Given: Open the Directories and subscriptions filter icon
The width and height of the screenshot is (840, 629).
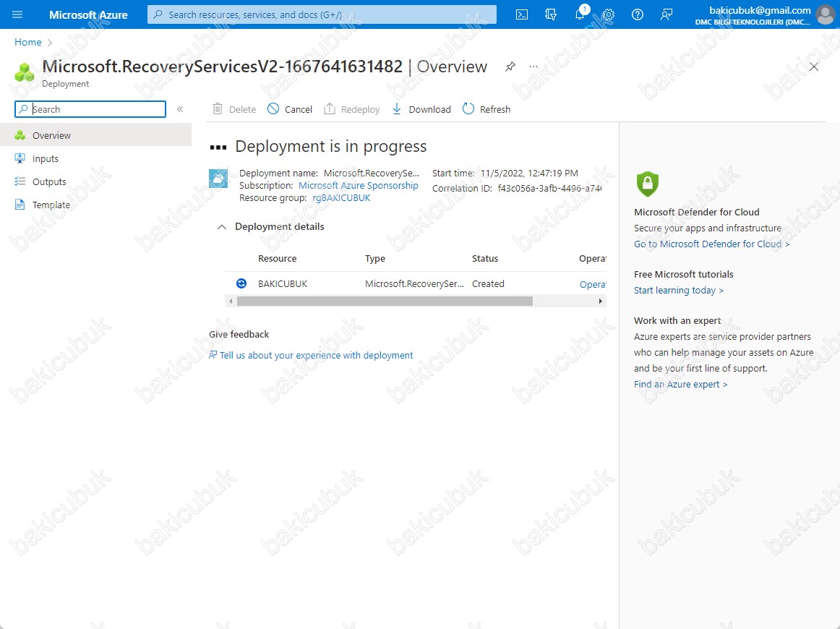Looking at the screenshot, I should (x=551, y=14).
